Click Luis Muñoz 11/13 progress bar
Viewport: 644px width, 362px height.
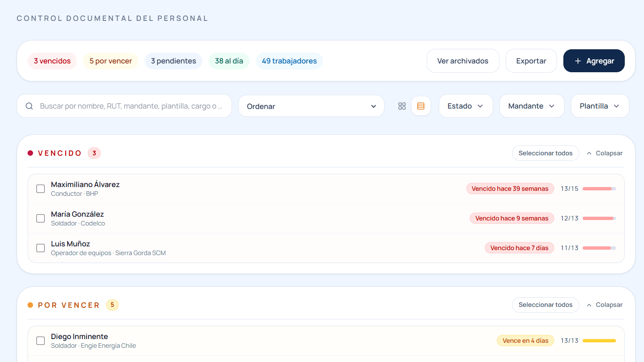click(599, 248)
